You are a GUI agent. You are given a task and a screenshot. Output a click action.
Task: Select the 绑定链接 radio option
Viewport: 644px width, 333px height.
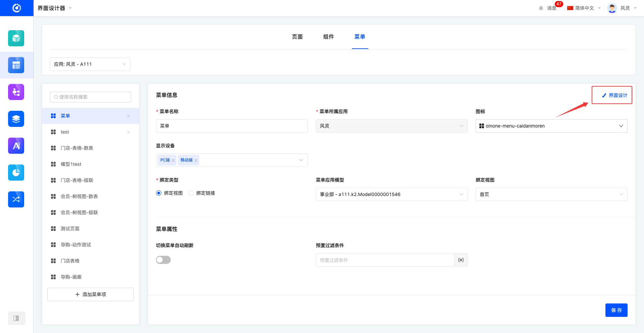[x=191, y=193]
